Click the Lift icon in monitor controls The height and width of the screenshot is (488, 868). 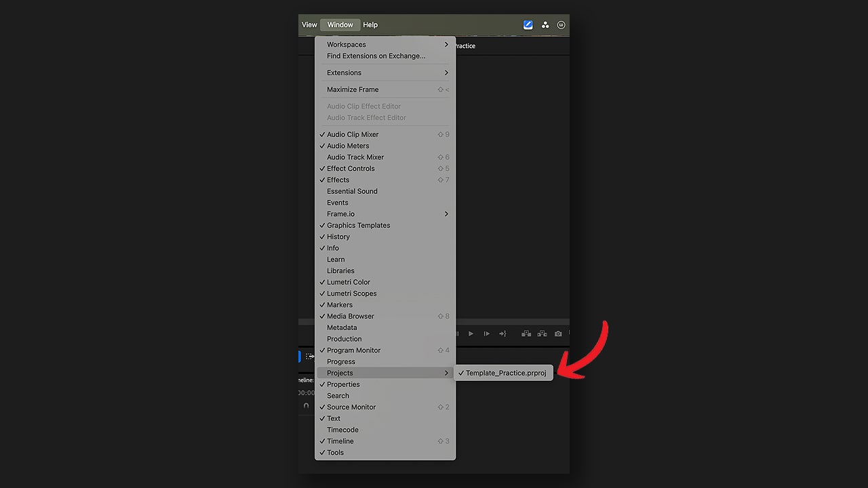click(526, 333)
